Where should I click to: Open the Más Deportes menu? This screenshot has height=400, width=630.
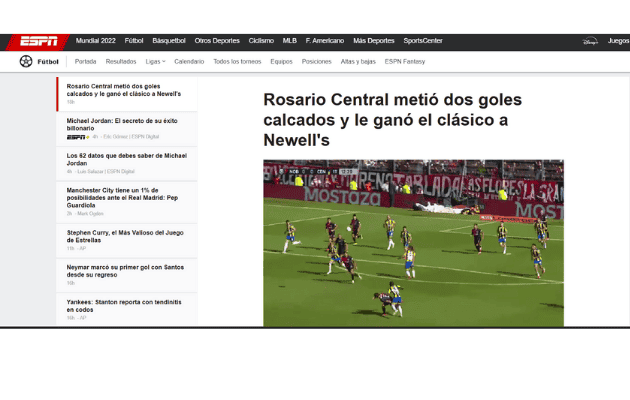(374, 41)
